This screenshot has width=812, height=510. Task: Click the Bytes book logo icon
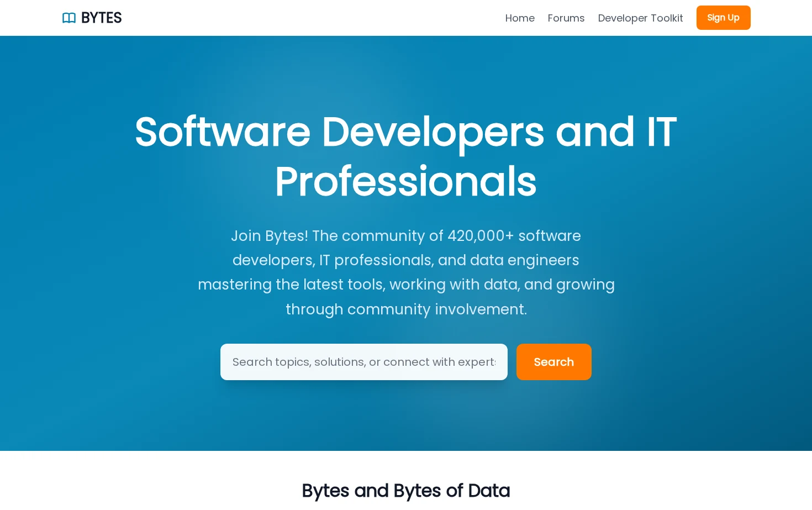69,18
